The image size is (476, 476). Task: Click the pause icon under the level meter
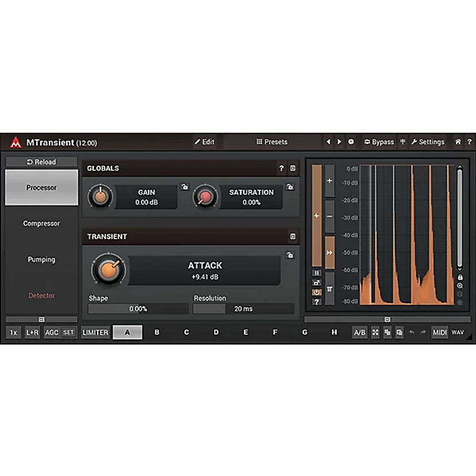point(317,272)
